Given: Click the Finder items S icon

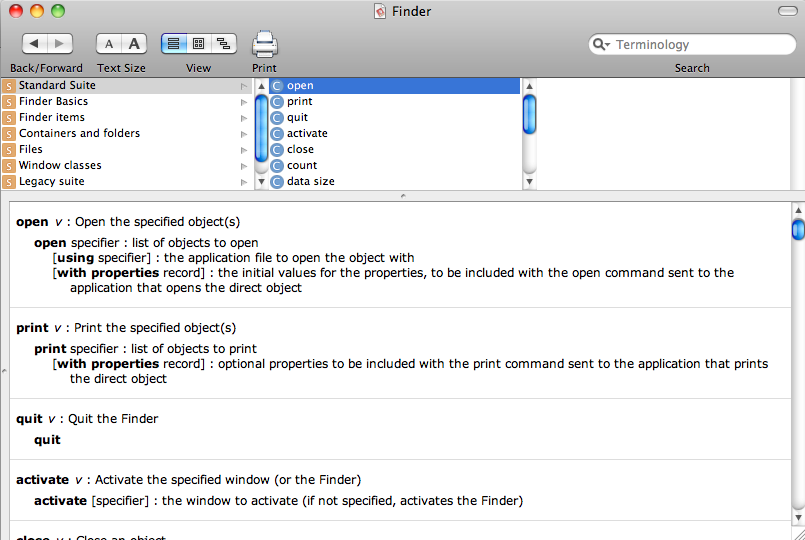Looking at the screenshot, I should (9, 118).
